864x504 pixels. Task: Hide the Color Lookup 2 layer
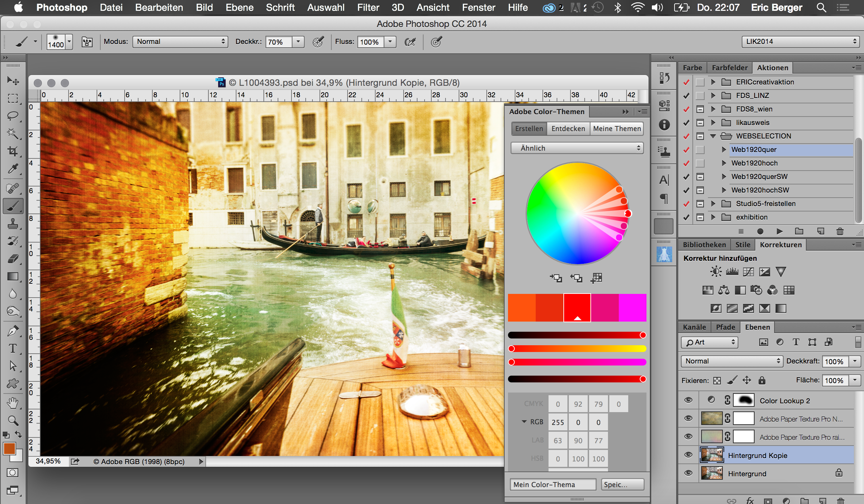pyautogui.click(x=688, y=400)
